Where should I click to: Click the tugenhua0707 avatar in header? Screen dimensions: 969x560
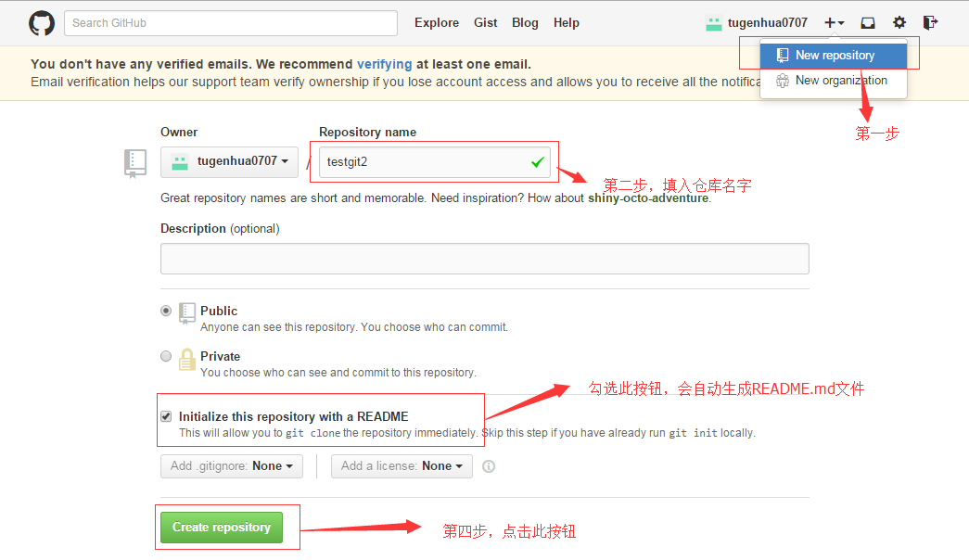point(714,23)
